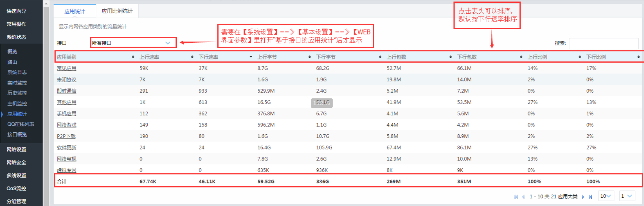Image resolution: width=644 pixels, height=206 pixels.
Task: Switch to the 应用比例统计 tab
Action: 117,11
